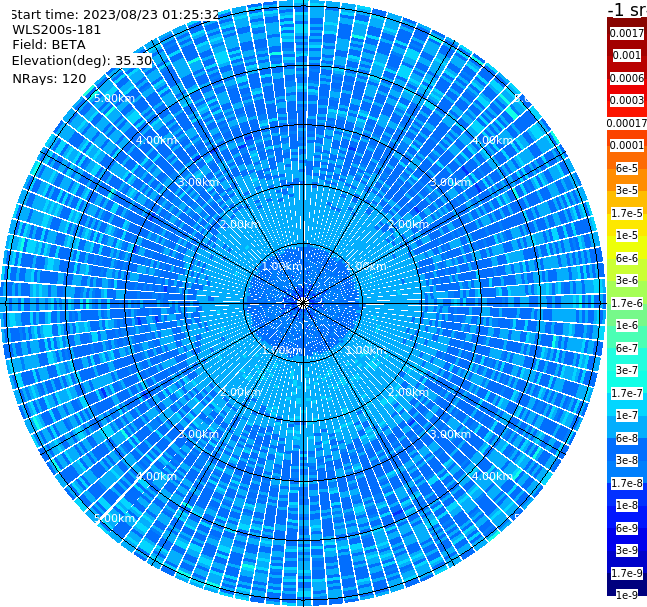Select the 6e-7 colorbar label
The height and width of the screenshot is (607, 647).
(627, 348)
